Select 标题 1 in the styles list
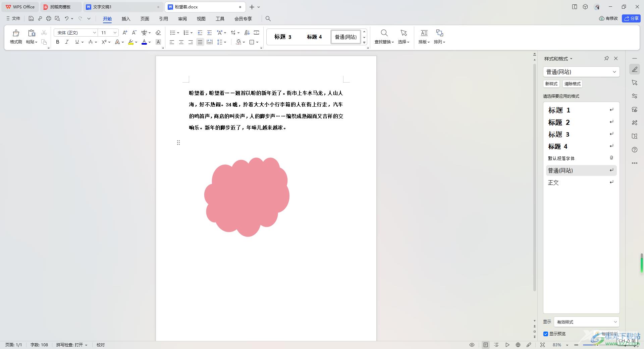The image size is (644, 349). pyautogui.click(x=581, y=110)
